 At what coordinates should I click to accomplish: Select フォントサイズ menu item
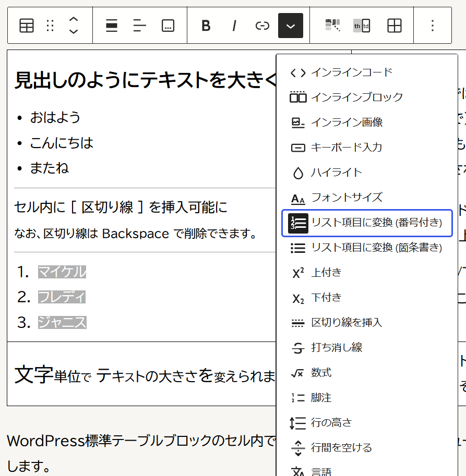(x=367, y=198)
